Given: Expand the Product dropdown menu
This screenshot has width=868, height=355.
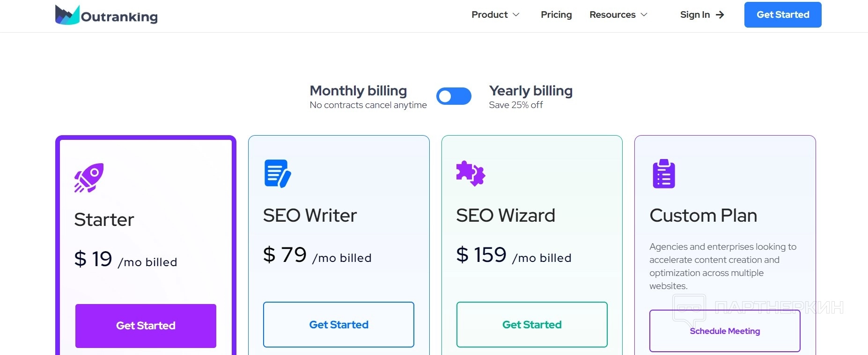Looking at the screenshot, I should point(495,15).
